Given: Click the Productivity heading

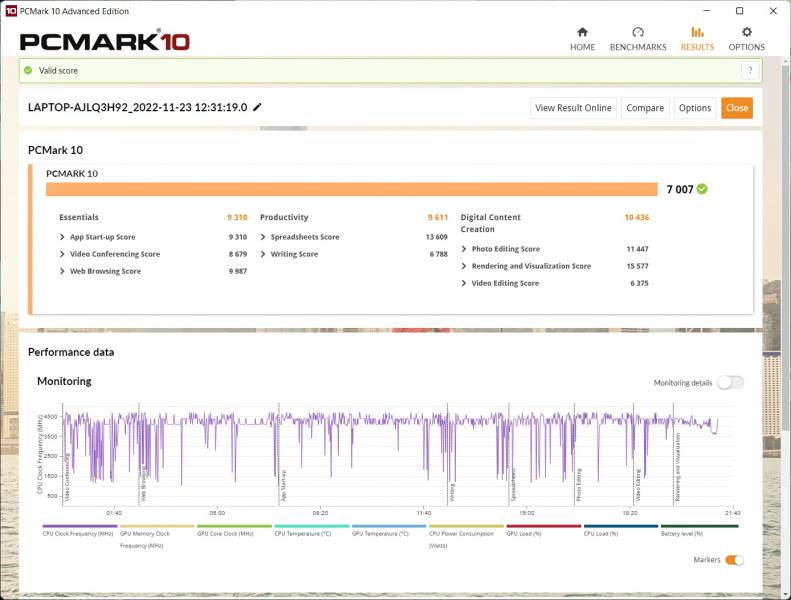Looking at the screenshot, I should tap(284, 217).
